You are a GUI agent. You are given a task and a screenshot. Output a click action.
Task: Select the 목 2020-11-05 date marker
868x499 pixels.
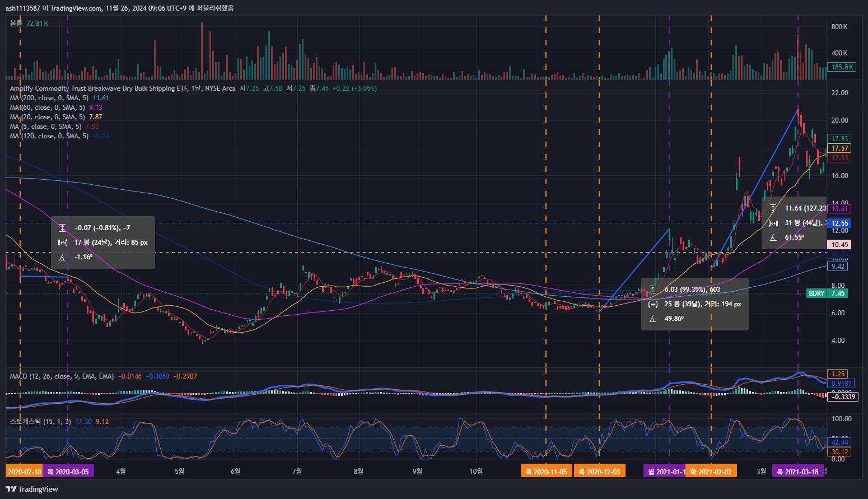[545, 472]
